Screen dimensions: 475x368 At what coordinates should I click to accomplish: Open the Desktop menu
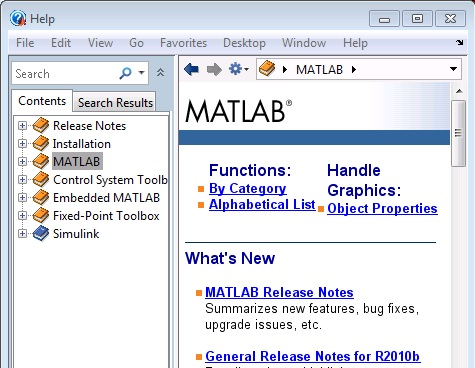244,43
